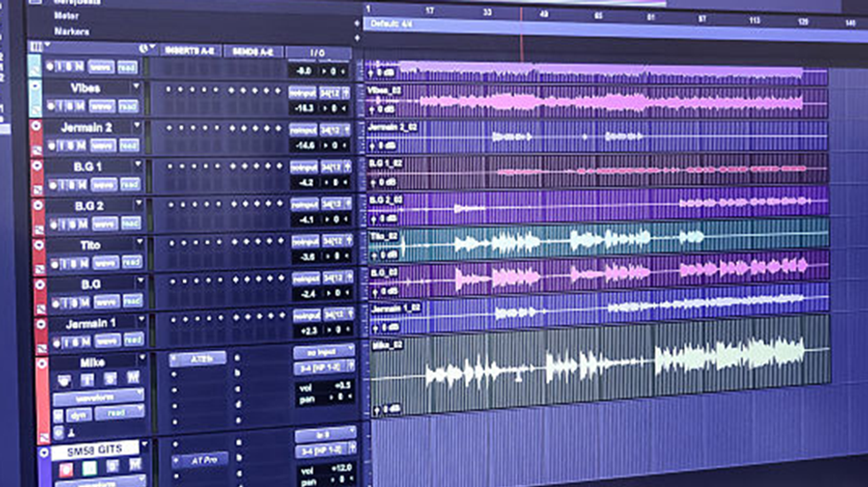The height and width of the screenshot is (487, 868).
Task: Mute the B.G 1 track
Action: 81,185
